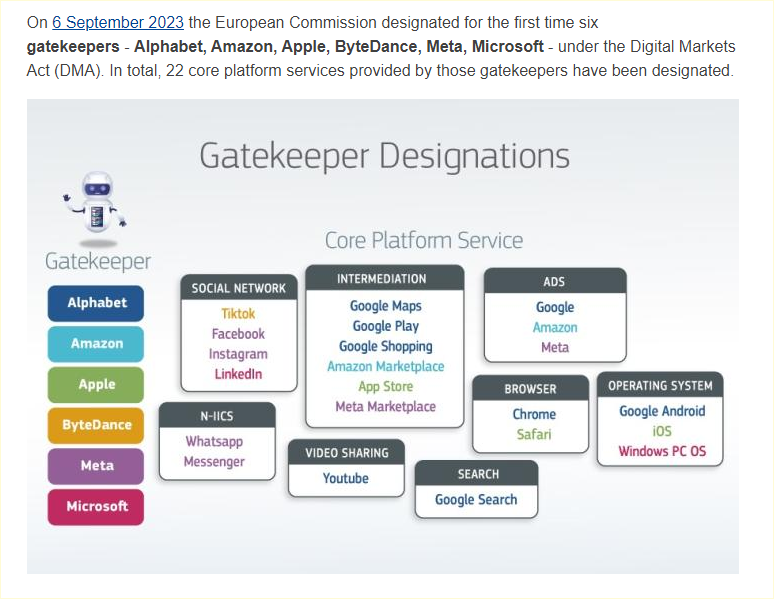Click Google Play in the Intermediation card

tap(386, 326)
